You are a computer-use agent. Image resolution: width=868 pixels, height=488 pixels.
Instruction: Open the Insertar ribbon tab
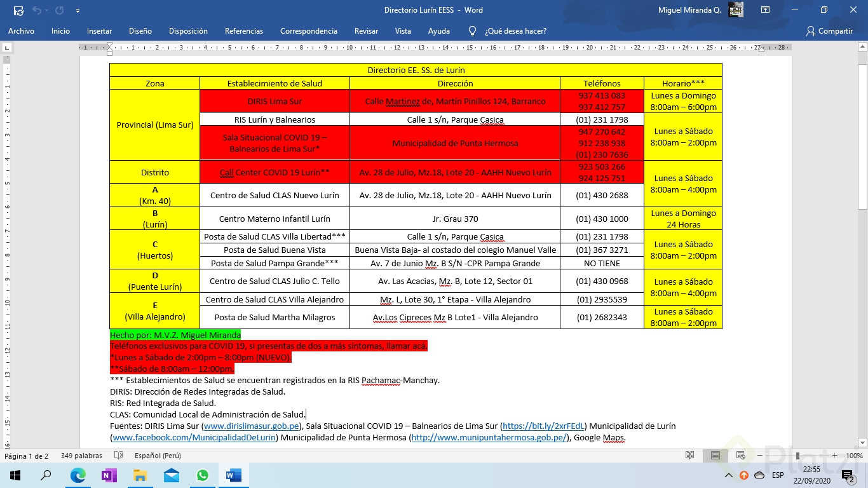tap(99, 31)
